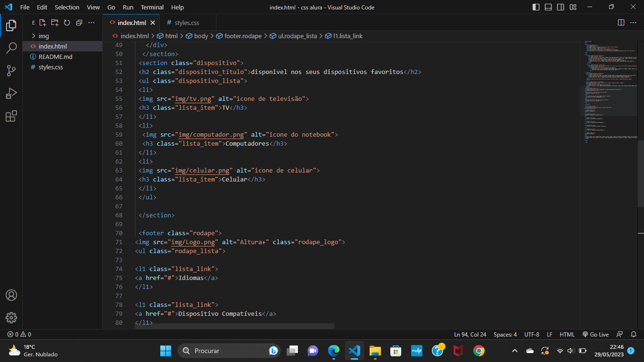Image resolution: width=644 pixels, height=362 pixels.
Task: Toggle the primary side bar visibility
Action: click(x=536, y=7)
